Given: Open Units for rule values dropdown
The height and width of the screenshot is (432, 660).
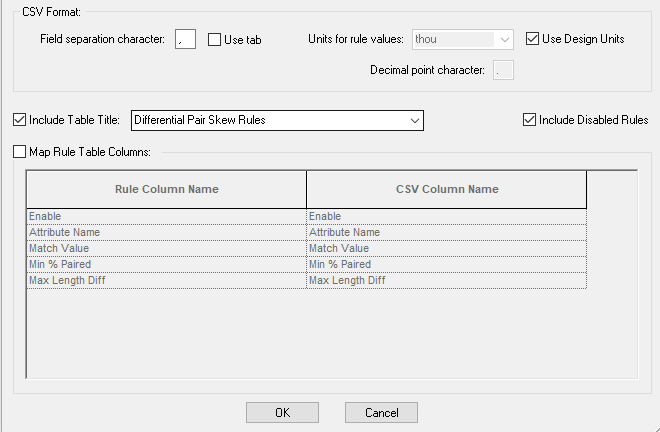Looking at the screenshot, I should click(x=503, y=40).
